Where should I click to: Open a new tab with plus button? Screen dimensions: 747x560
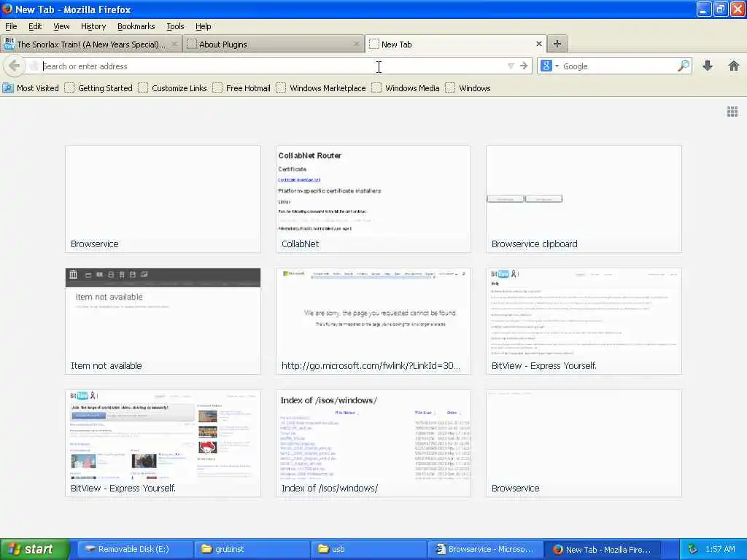pyautogui.click(x=557, y=44)
